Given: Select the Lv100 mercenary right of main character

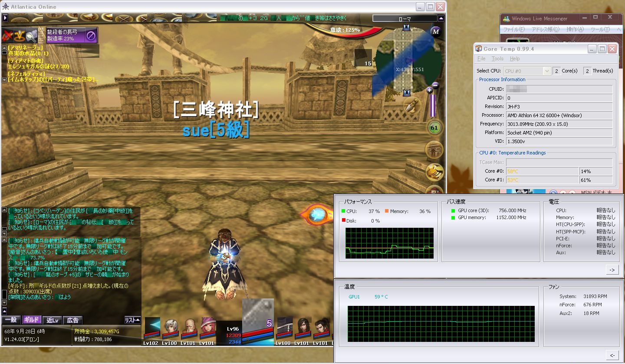Looking at the screenshot, I should [x=285, y=329].
